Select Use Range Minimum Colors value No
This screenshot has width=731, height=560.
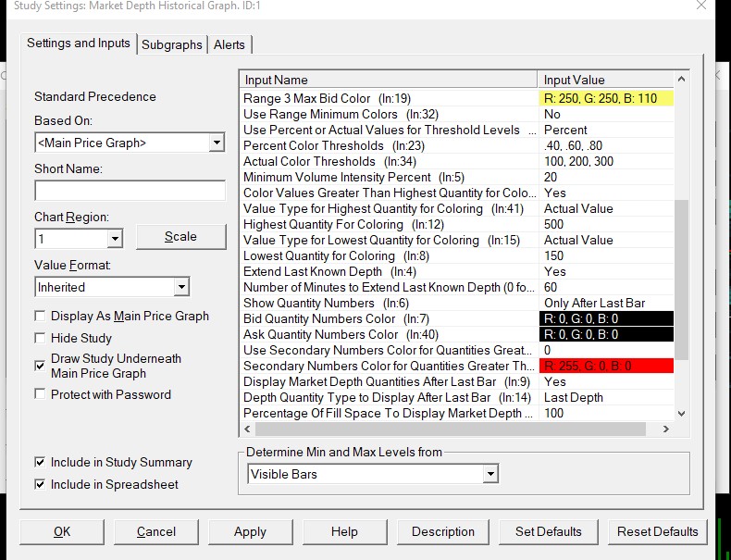606,114
